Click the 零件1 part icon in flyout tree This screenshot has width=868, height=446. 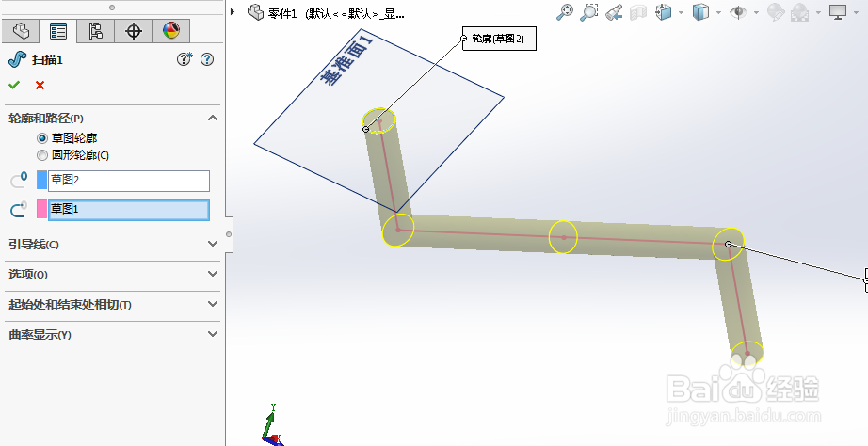coord(255,12)
